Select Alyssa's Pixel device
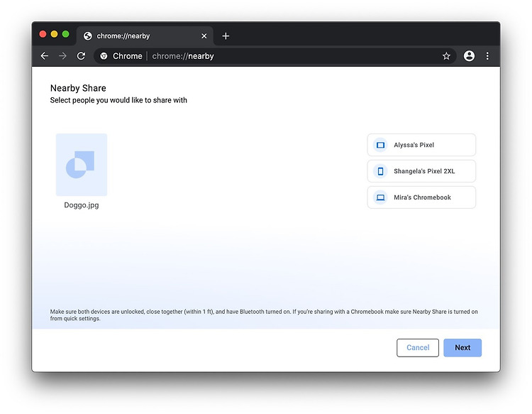Screen dimensions: 532x414 421,145
